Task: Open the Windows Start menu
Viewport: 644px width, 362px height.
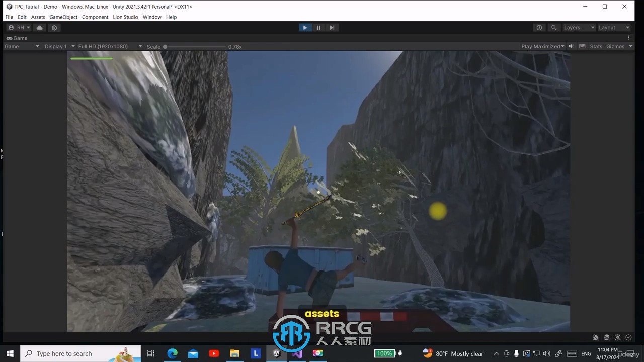Action: 10,353
